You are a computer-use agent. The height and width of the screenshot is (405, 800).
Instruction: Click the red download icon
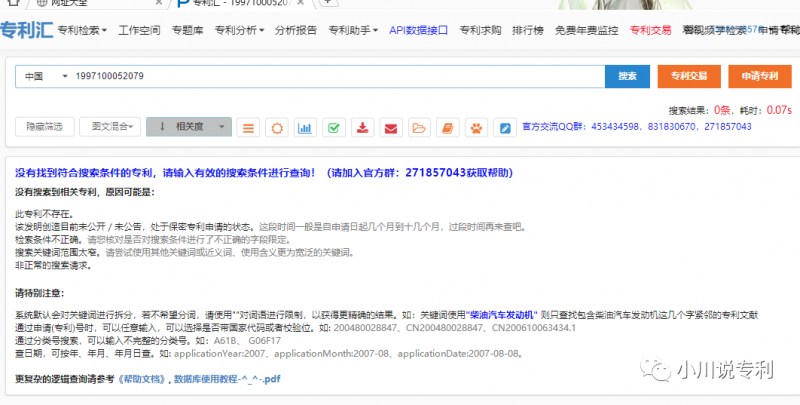362,128
